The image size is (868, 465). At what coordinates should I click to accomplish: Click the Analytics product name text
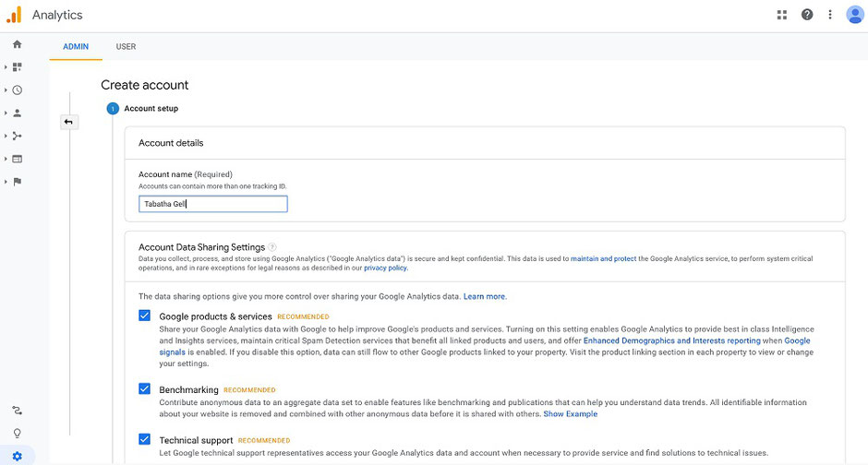pos(57,15)
